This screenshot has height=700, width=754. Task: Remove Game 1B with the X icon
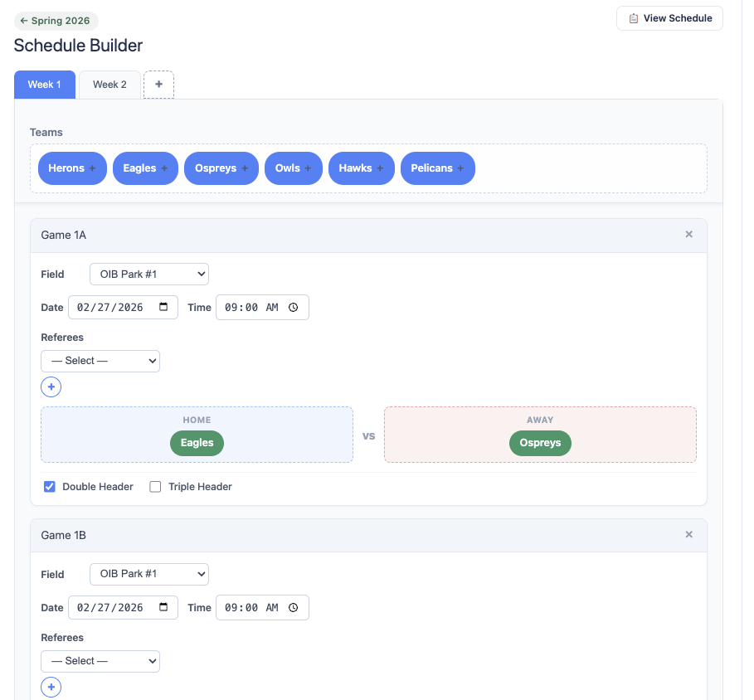pyautogui.click(x=688, y=535)
